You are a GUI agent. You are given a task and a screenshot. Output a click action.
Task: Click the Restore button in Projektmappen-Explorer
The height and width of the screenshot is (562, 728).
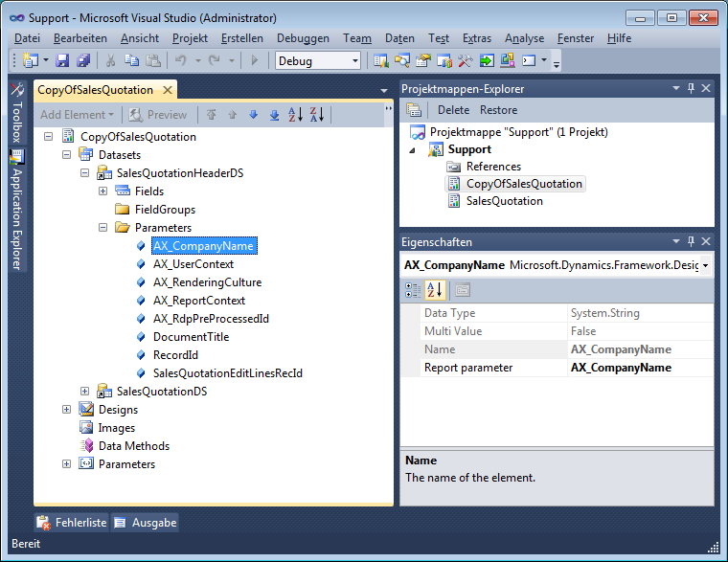[498, 110]
